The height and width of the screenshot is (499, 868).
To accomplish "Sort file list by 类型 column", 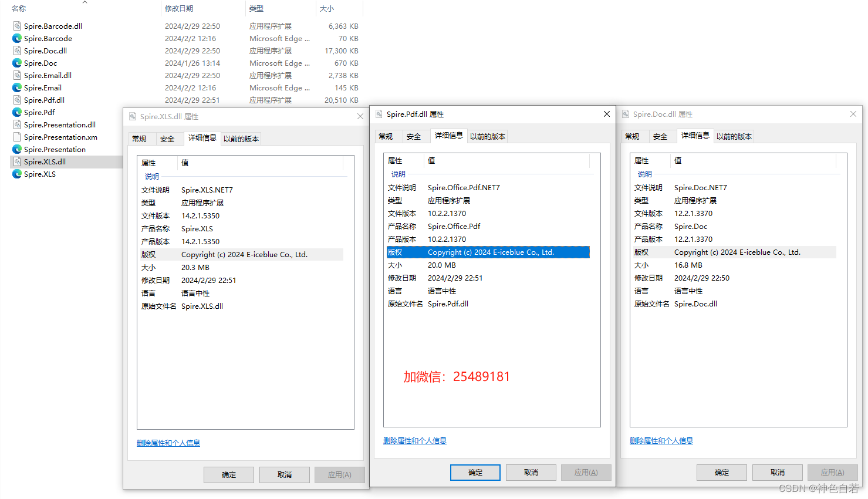I will pyautogui.click(x=256, y=9).
